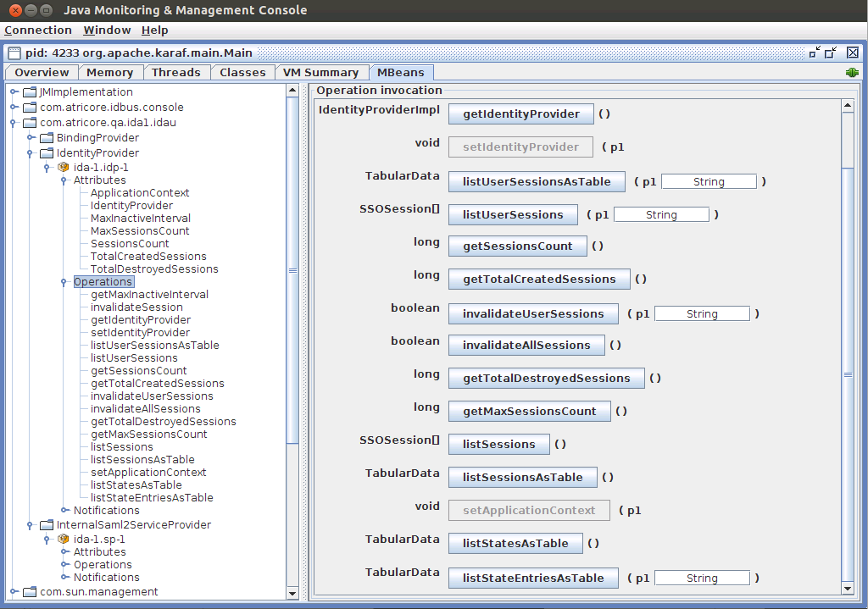Collapse the selected Operations node

(x=64, y=282)
